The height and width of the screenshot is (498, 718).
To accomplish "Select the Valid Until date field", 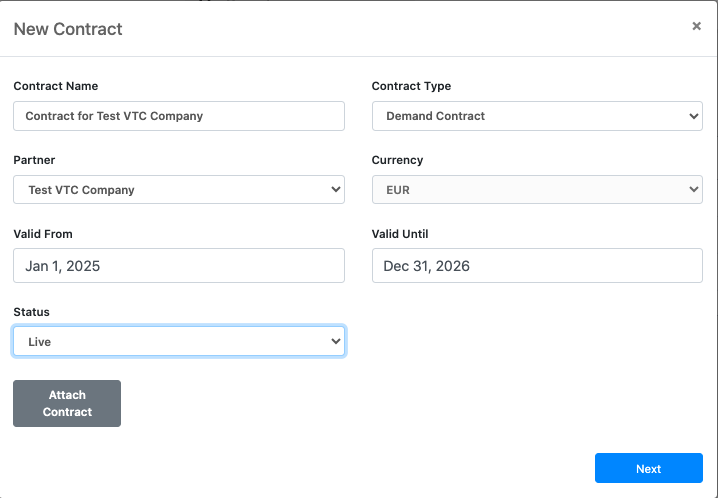I will click(x=537, y=265).
